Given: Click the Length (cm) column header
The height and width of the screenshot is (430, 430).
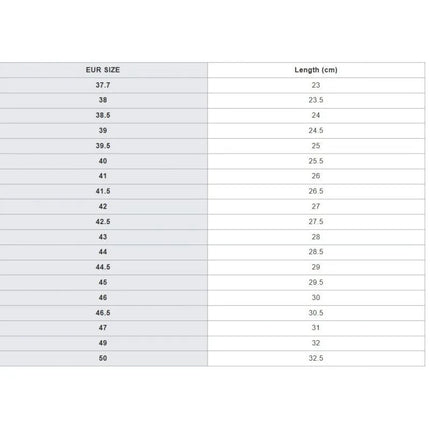Looking at the screenshot, I should pyautogui.click(x=316, y=70).
